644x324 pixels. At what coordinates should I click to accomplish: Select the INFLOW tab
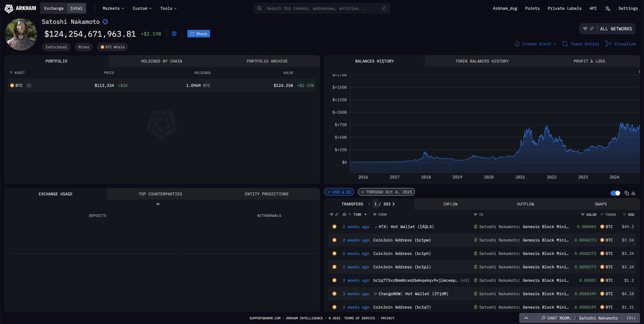(450, 204)
